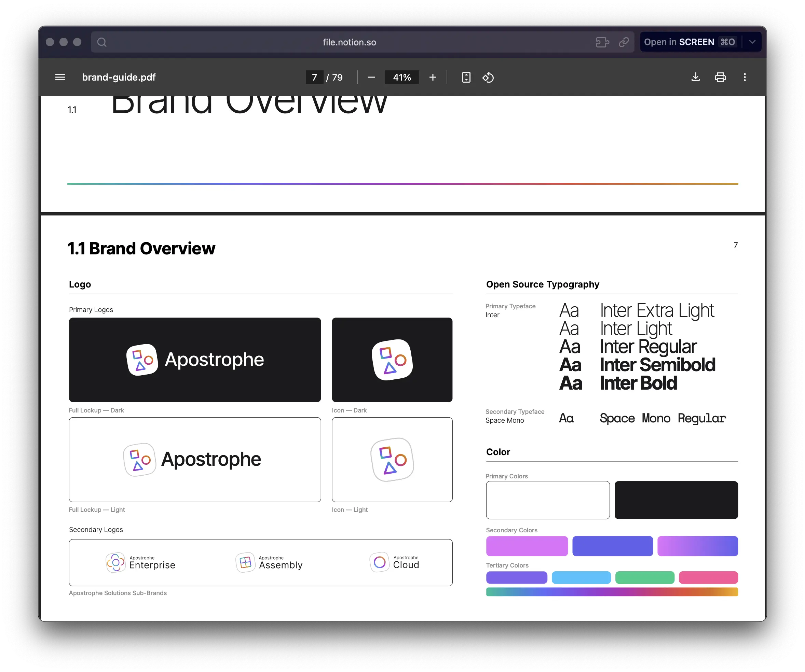
Task: Open the PDF sidebar menu (hamburger icon)
Action: click(60, 78)
